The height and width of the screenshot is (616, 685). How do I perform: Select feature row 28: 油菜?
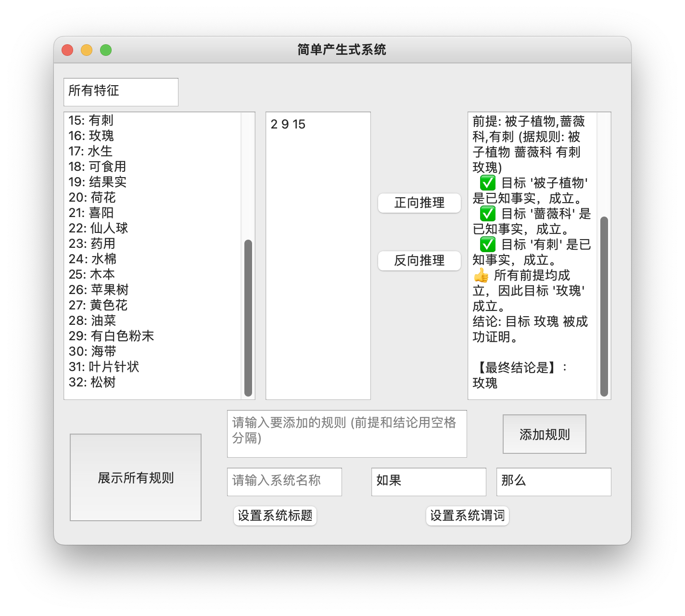[92, 321]
